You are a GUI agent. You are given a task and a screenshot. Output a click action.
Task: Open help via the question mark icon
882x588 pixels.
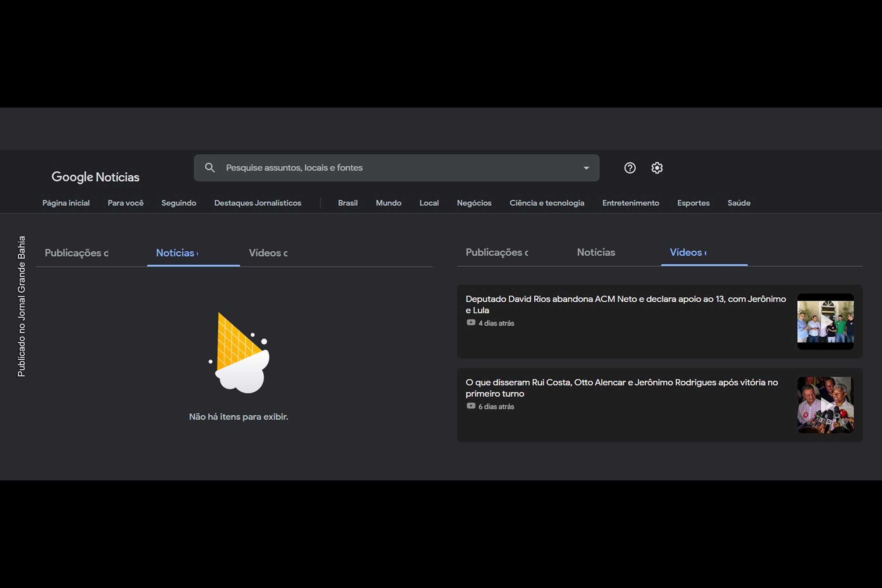tap(630, 168)
